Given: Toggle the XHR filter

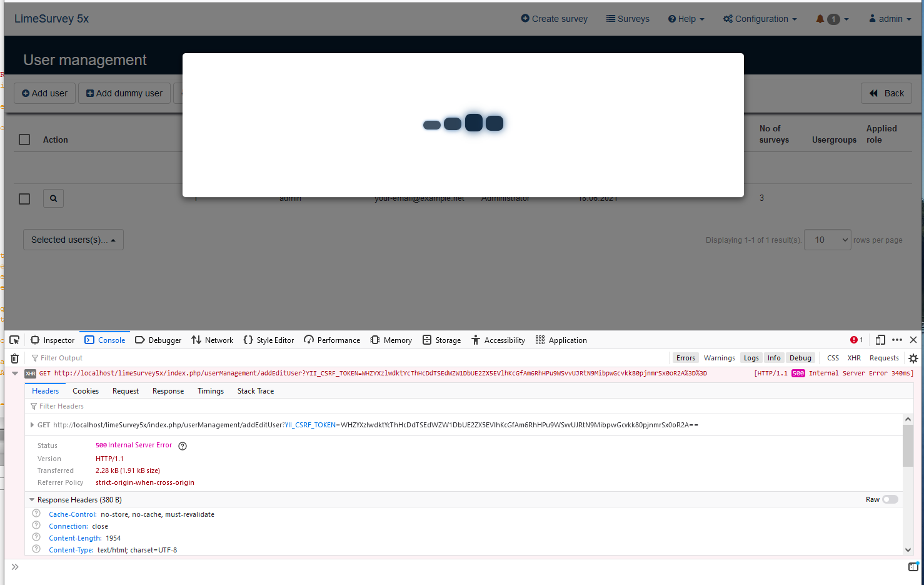Looking at the screenshot, I should coord(854,358).
